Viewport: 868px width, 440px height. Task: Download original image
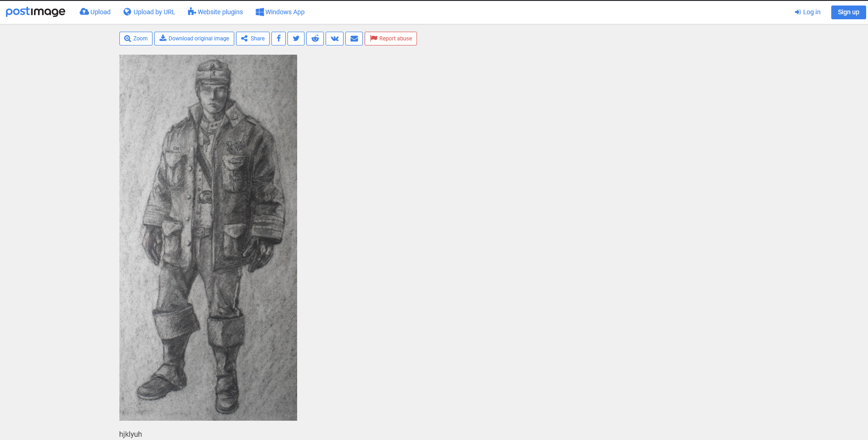(x=194, y=39)
